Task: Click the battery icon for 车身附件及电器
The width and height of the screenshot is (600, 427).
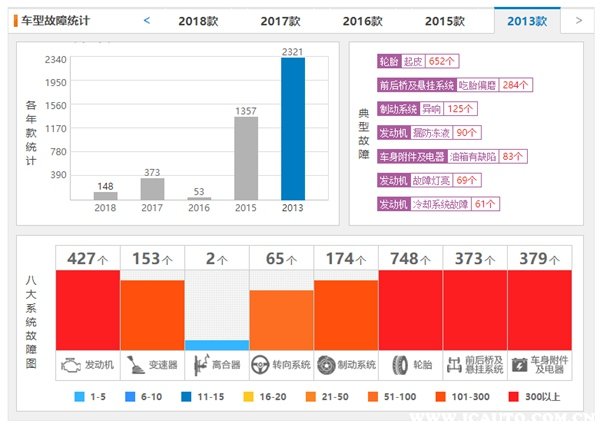Action: (x=520, y=365)
